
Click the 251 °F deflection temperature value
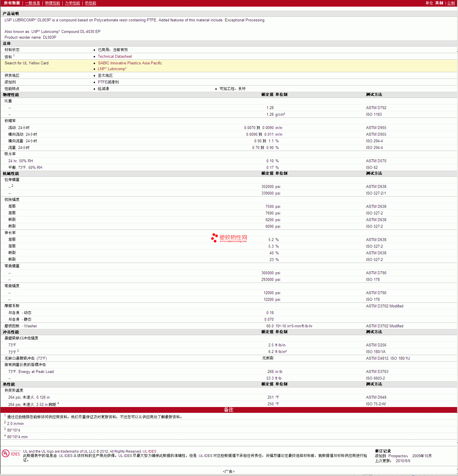(273, 397)
